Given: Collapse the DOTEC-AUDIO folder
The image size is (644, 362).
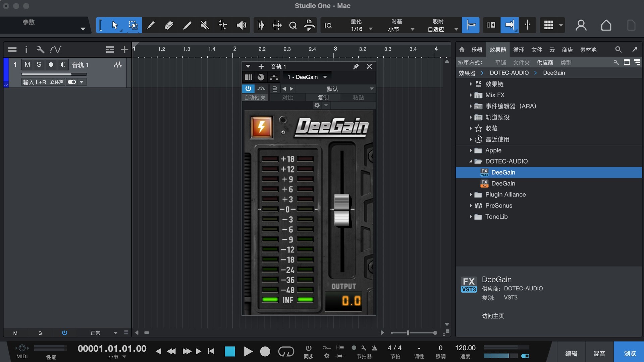Looking at the screenshot, I should (x=471, y=161).
